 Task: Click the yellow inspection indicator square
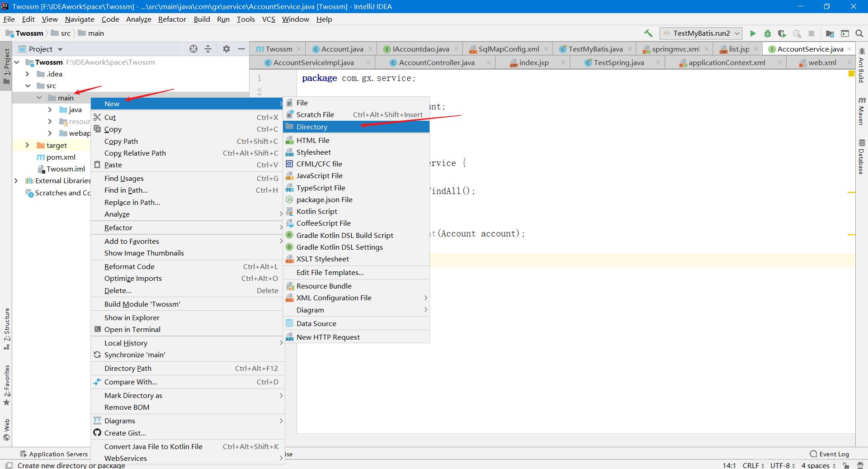click(851, 74)
